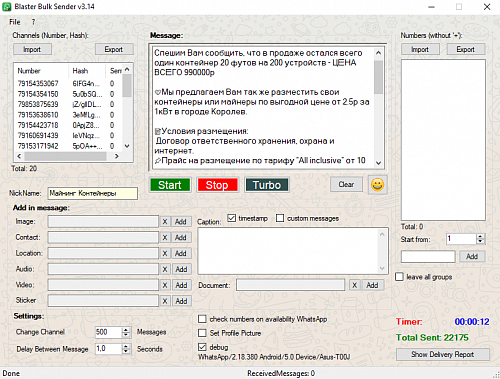Add a Document to message

[x=372, y=285]
